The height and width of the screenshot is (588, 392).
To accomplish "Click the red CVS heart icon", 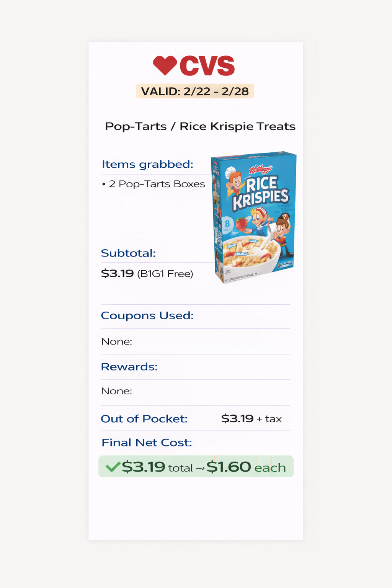I will (x=165, y=65).
